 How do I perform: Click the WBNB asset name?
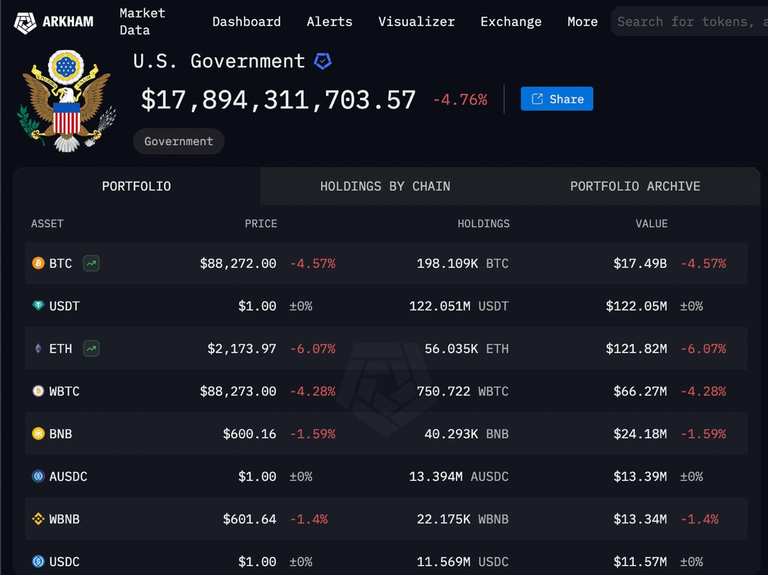coord(64,519)
